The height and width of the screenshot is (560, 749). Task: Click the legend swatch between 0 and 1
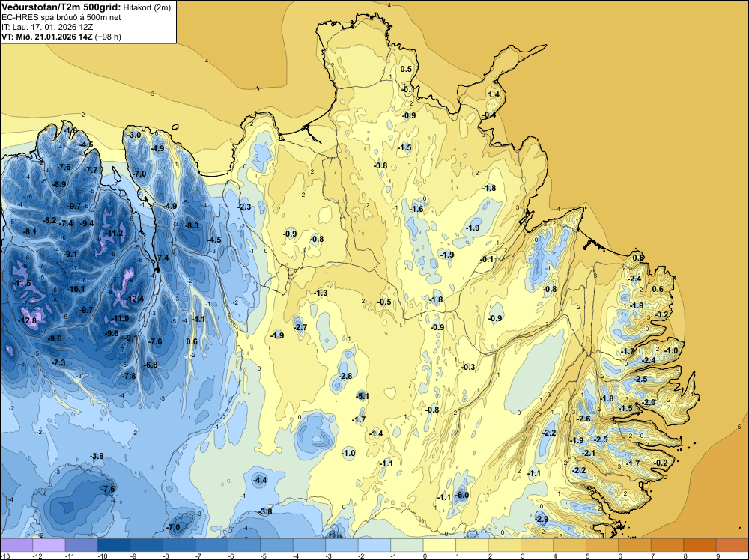click(x=440, y=545)
